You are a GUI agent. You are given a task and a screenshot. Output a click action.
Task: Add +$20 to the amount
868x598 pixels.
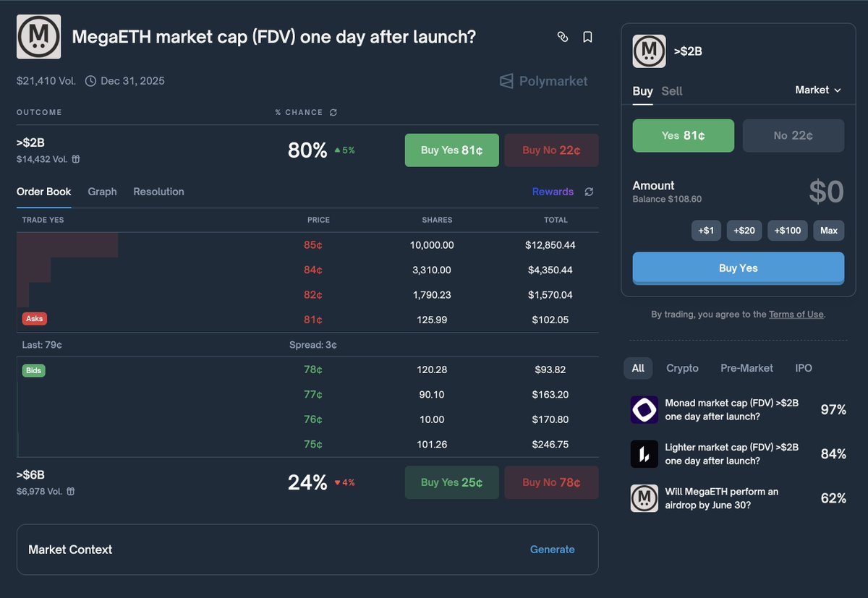[744, 231]
